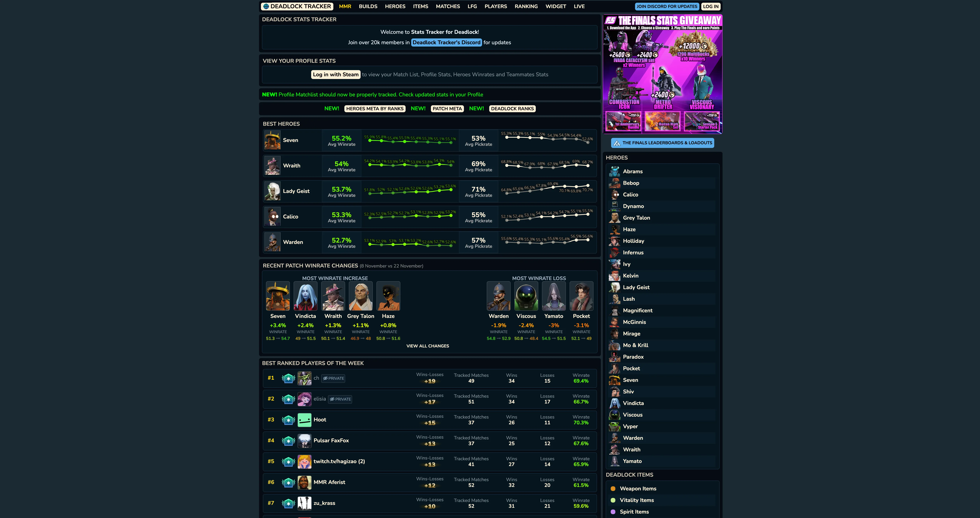Open Grey Talon card in winrate increase

point(361,311)
